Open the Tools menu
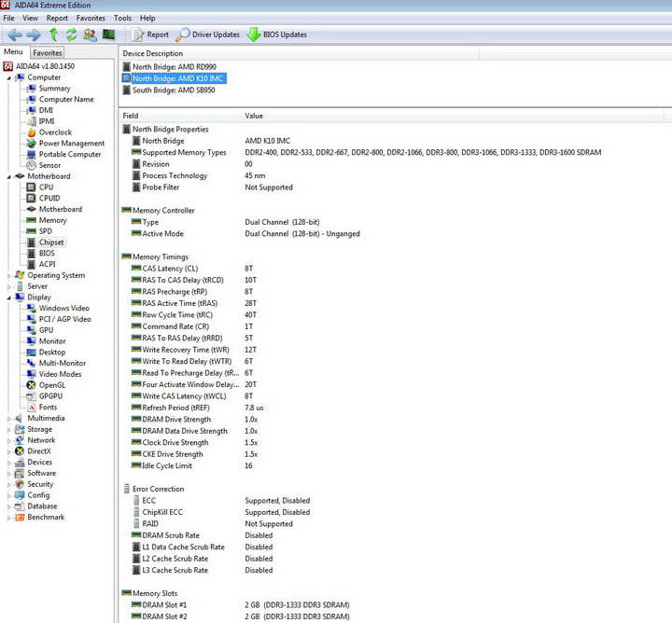The height and width of the screenshot is (623, 672). (122, 18)
